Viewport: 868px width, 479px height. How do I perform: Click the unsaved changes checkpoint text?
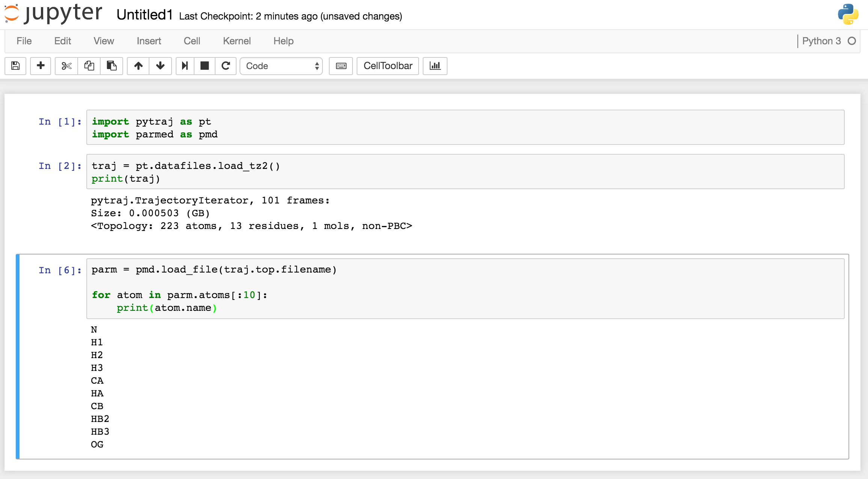(289, 16)
